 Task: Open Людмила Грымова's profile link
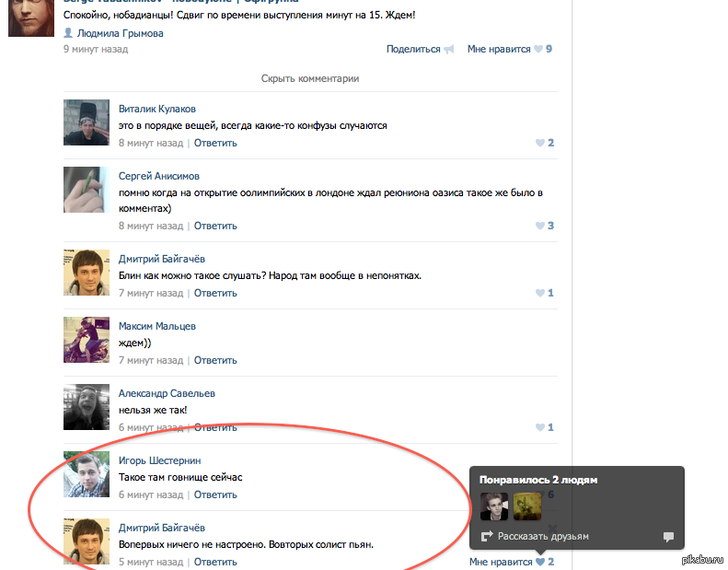[x=119, y=33]
